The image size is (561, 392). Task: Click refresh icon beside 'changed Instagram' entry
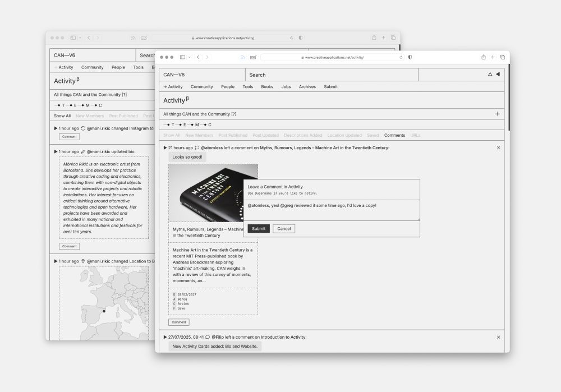tap(83, 128)
